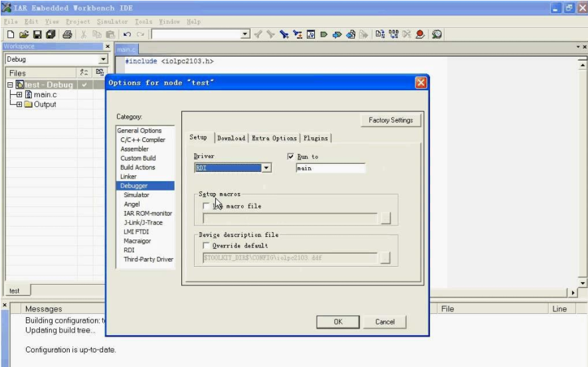Select Assembler category
This screenshot has width=588, height=367.
tap(135, 149)
